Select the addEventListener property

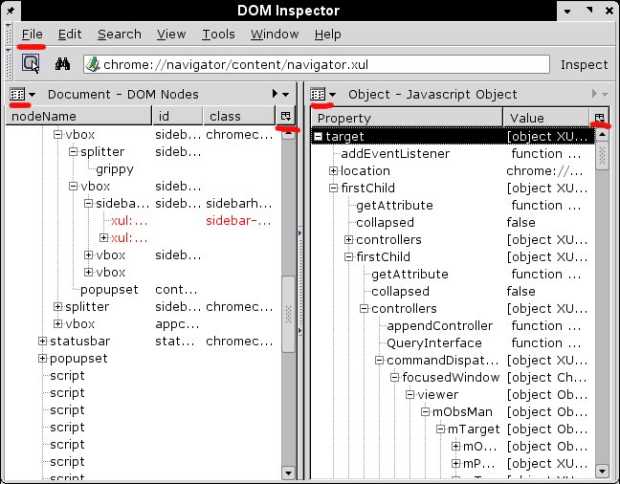[x=395, y=153]
